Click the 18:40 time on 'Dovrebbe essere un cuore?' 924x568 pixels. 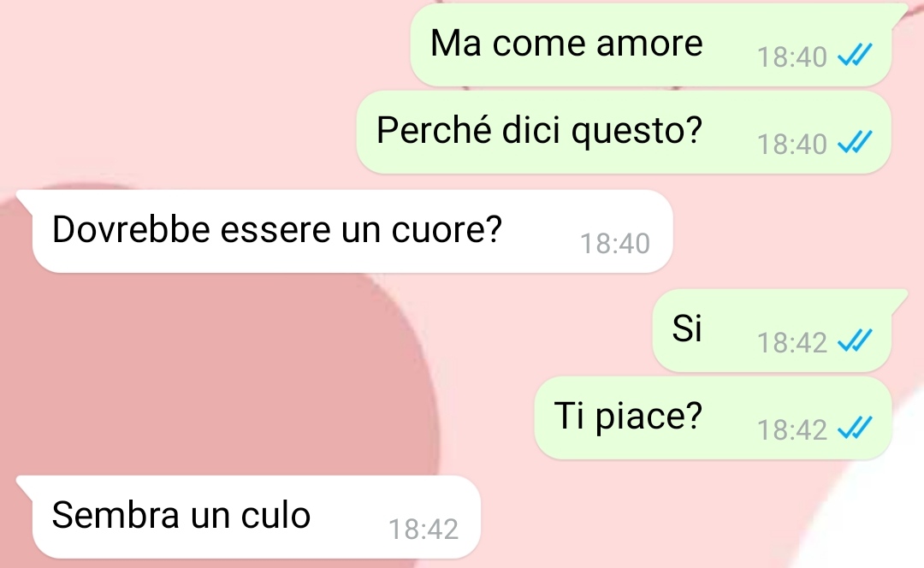[x=615, y=243]
